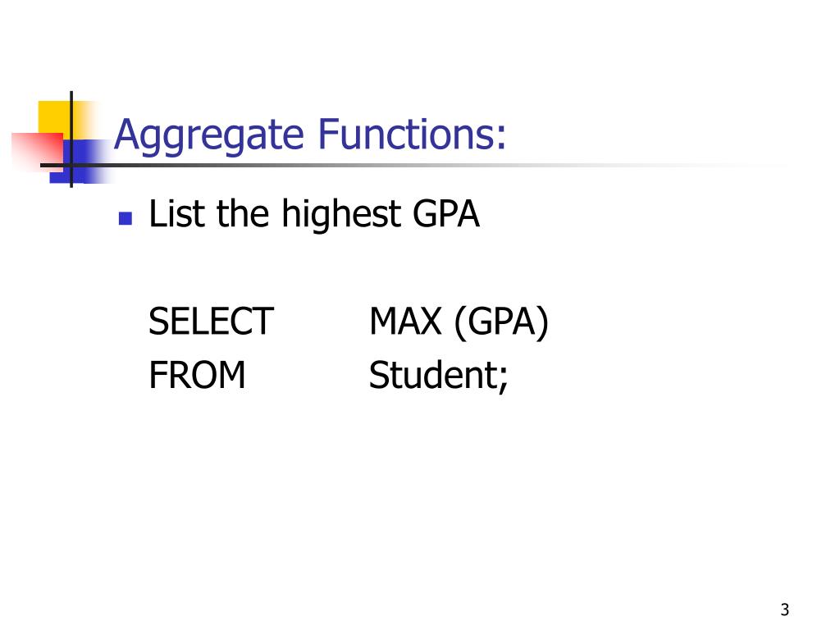840x630 pixels.
Task: Click the red square in the slide logo
Action: tap(38, 152)
